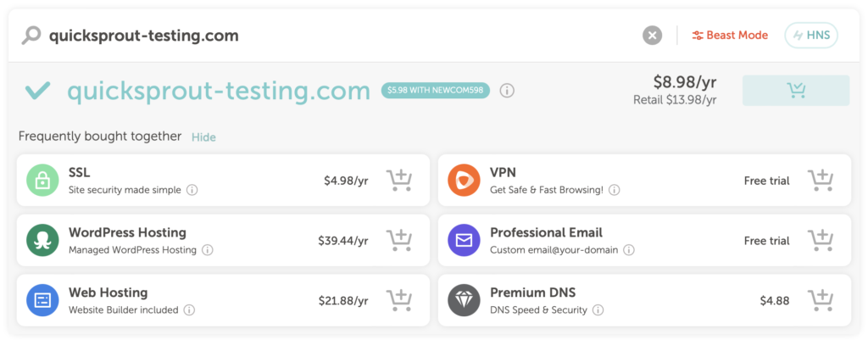Click the domain search input field
Image resolution: width=868 pixels, height=340 pixels.
click(339, 36)
